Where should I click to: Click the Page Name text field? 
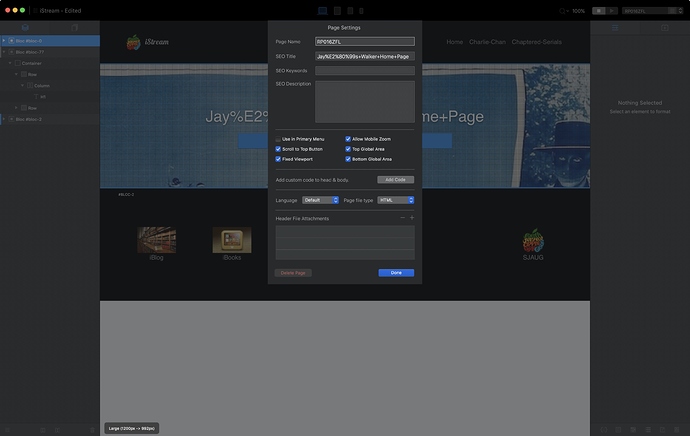coord(364,42)
